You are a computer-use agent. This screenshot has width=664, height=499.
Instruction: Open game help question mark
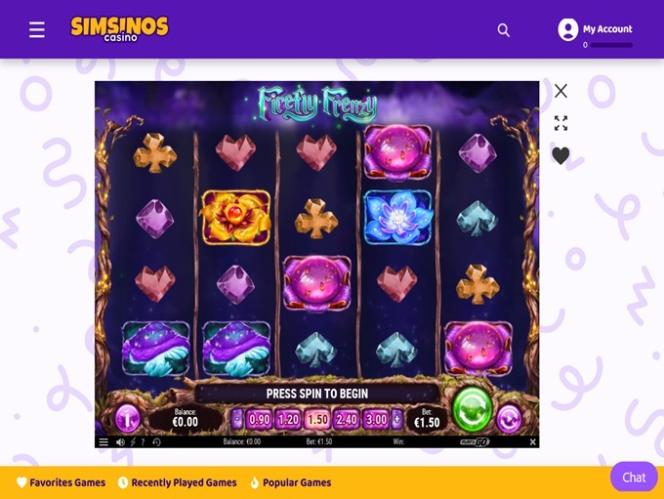click(x=143, y=442)
